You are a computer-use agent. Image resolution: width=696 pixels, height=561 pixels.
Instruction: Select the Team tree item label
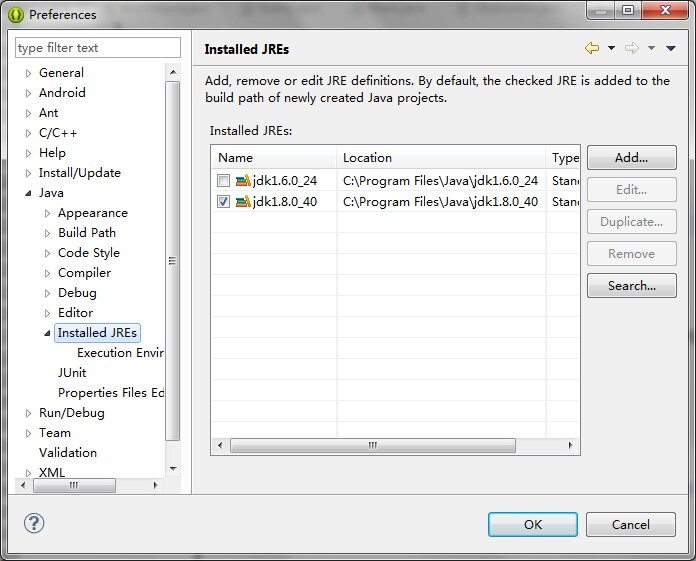pyautogui.click(x=55, y=433)
